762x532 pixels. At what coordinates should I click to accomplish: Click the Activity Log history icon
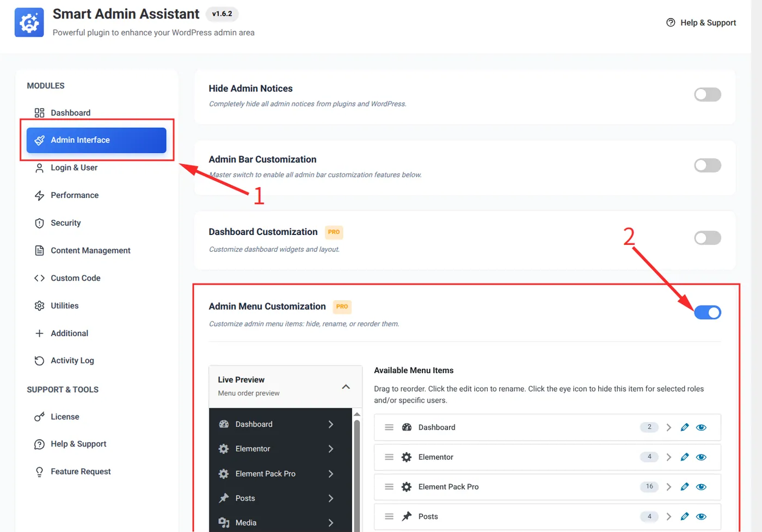click(39, 361)
